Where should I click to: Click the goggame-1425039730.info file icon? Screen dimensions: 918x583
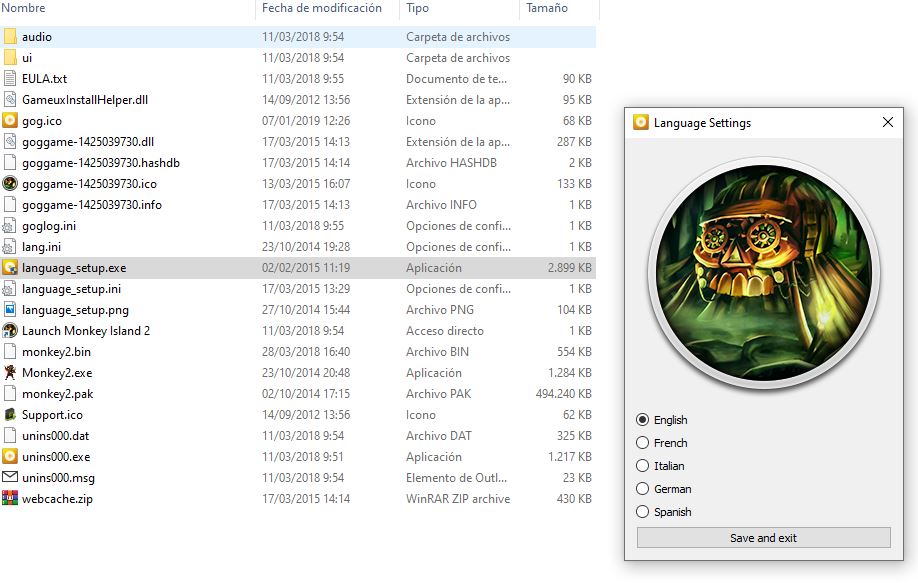pos(10,205)
